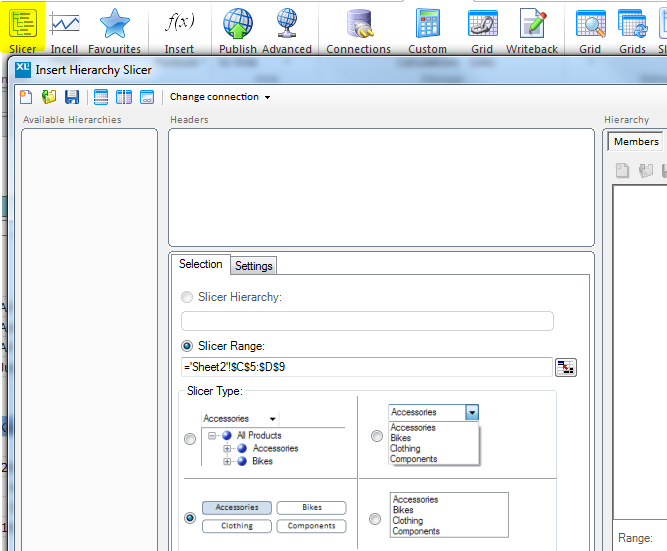Click the Slicer ribbon icon
Image resolution: width=667 pixels, height=551 pixels.
point(22,24)
